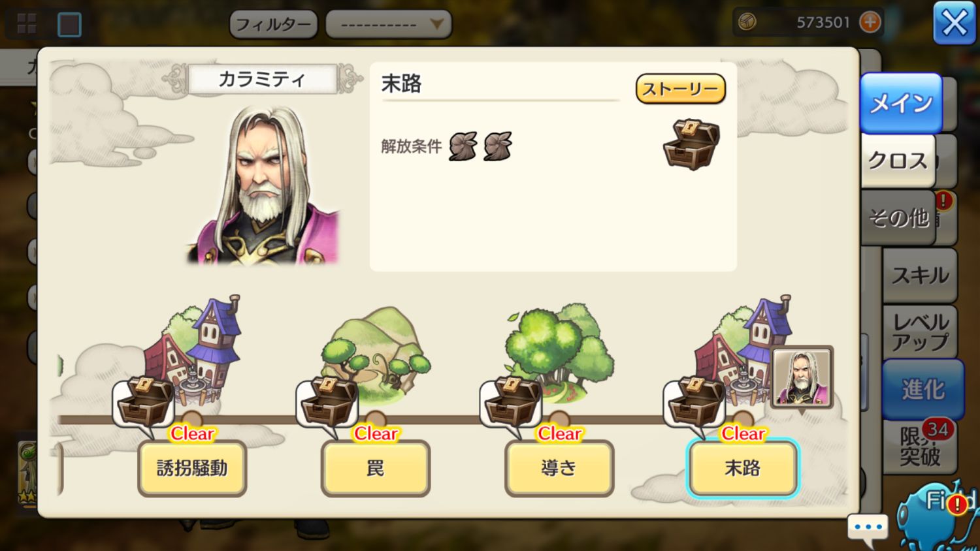The image size is (980, 551).
Task: Switch to the クロス tab
Action: (898, 161)
